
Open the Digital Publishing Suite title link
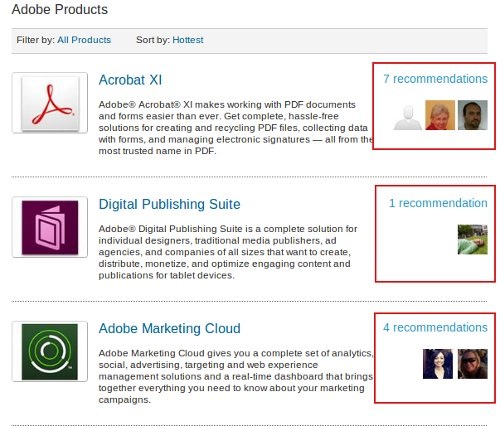(x=169, y=204)
